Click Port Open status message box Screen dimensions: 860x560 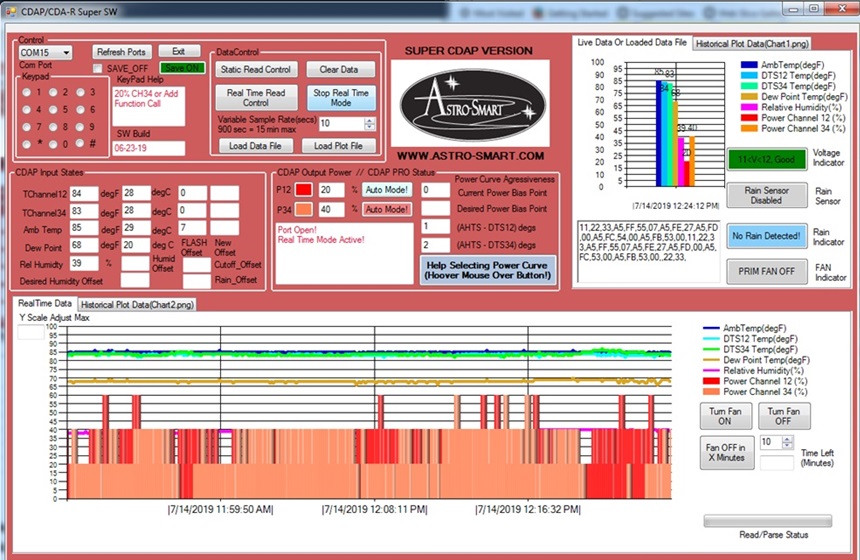coord(344,253)
